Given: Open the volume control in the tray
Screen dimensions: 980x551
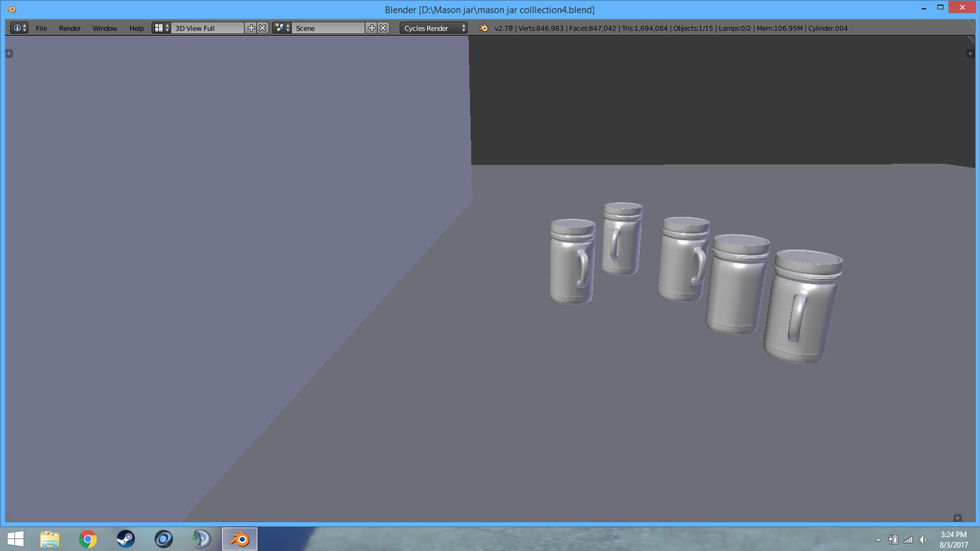Looking at the screenshot, I should coord(923,539).
